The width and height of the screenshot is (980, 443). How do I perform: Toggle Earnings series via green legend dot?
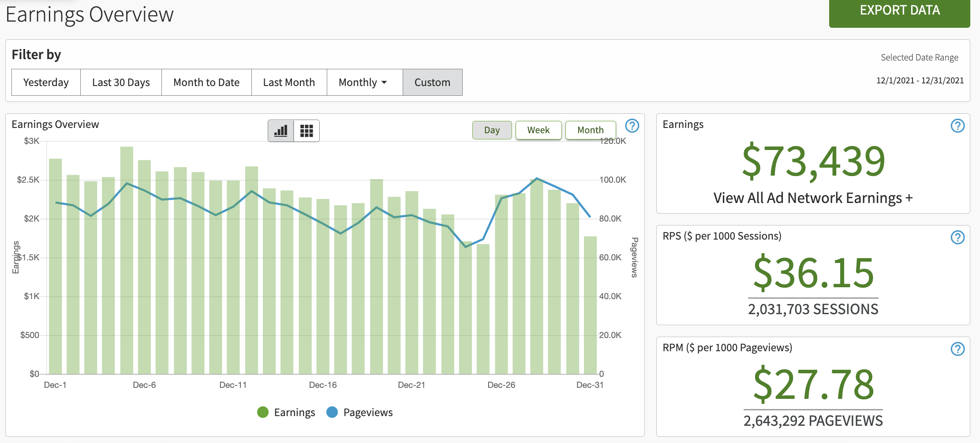click(263, 412)
